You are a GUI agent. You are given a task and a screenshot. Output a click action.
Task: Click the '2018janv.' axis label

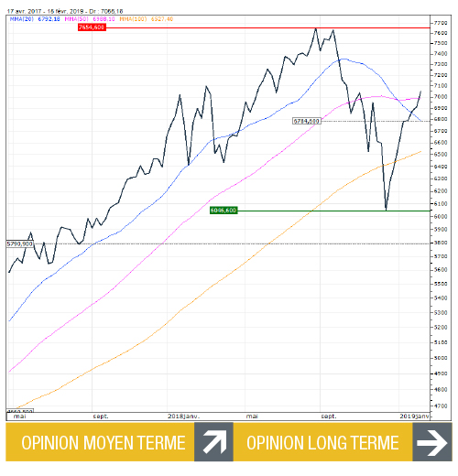(184, 416)
